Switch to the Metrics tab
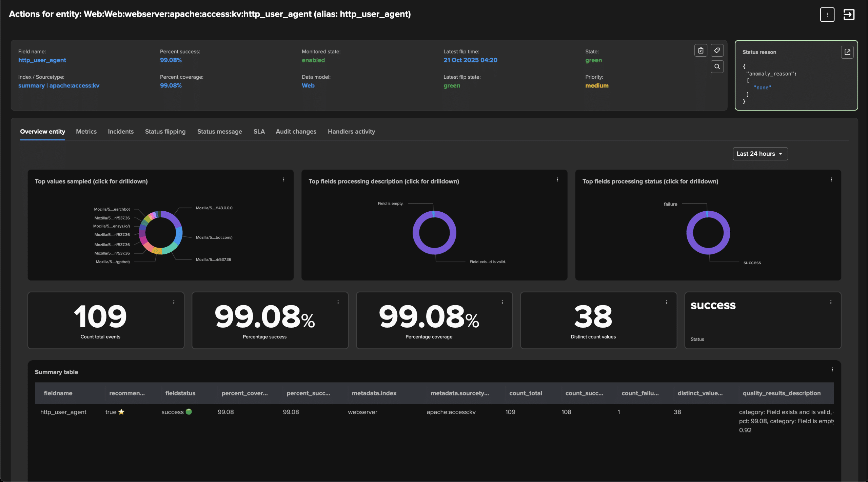 pyautogui.click(x=86, y=132)
